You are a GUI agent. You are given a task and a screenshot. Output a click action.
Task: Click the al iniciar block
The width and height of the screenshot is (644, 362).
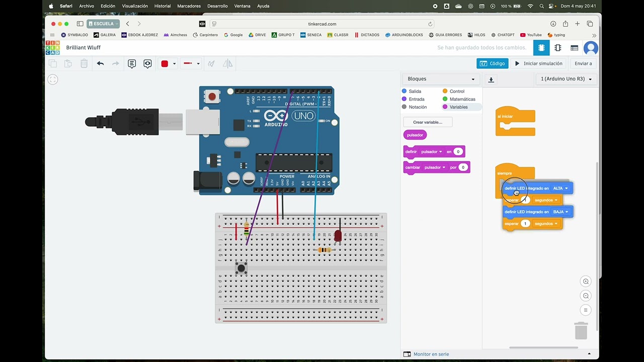click(515, 121)
